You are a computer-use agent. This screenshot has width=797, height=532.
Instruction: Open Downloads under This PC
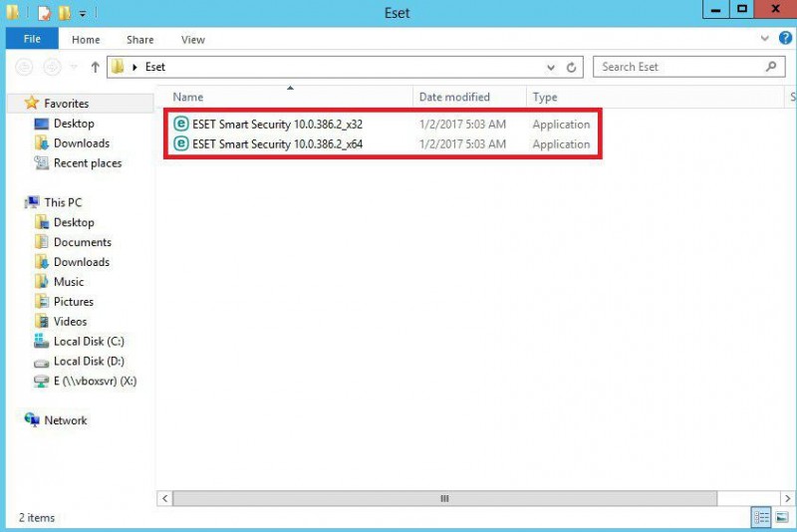coord(82,262)
